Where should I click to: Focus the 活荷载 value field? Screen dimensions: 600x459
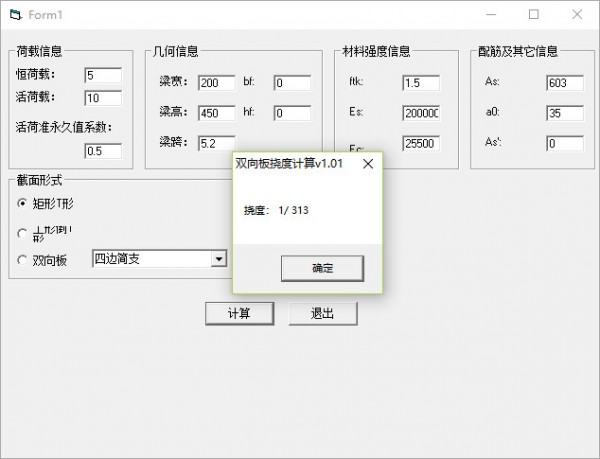[103, 98]
